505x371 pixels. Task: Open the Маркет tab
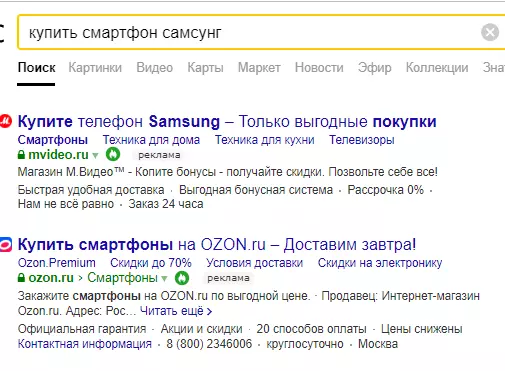pyautogui.click(x=259, y=68)
